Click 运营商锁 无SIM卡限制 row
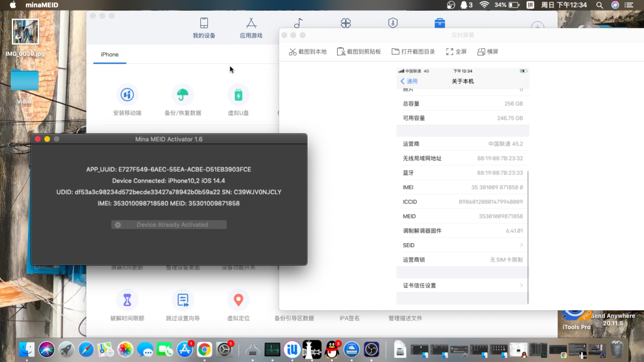Image resolution: width=644 pixels, height=362 pixels. click(x=463, y=260)
